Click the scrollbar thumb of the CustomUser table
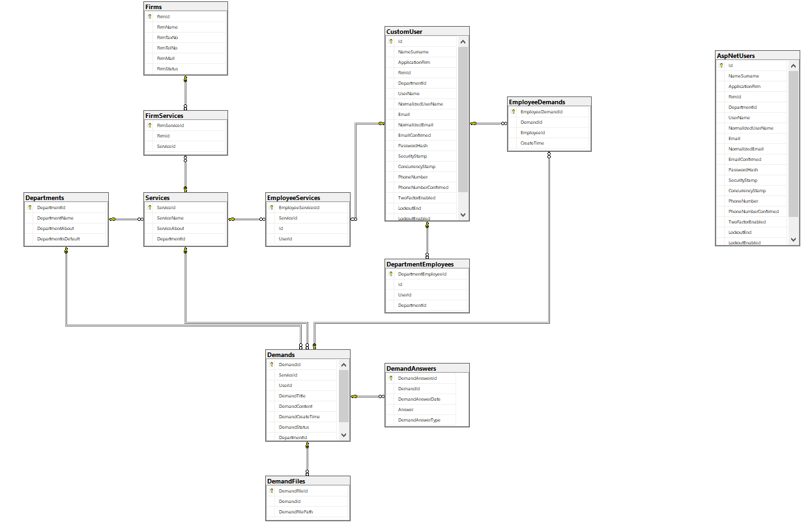 coord(463,120)
